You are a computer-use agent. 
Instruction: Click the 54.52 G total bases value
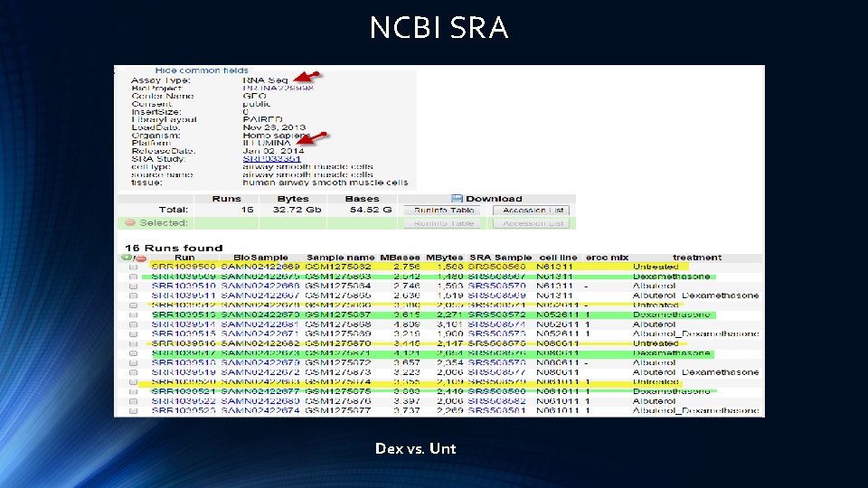(x=371, y=210)
